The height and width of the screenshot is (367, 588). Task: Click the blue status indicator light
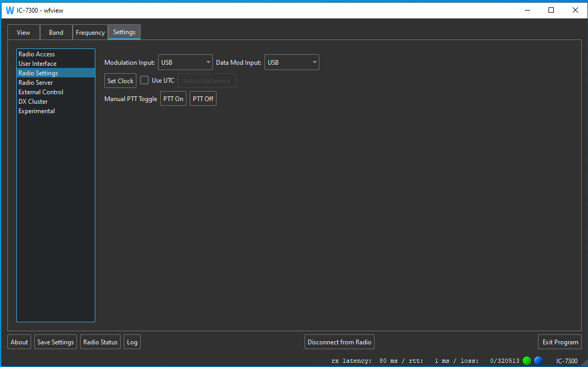click(x=538, y=361)
